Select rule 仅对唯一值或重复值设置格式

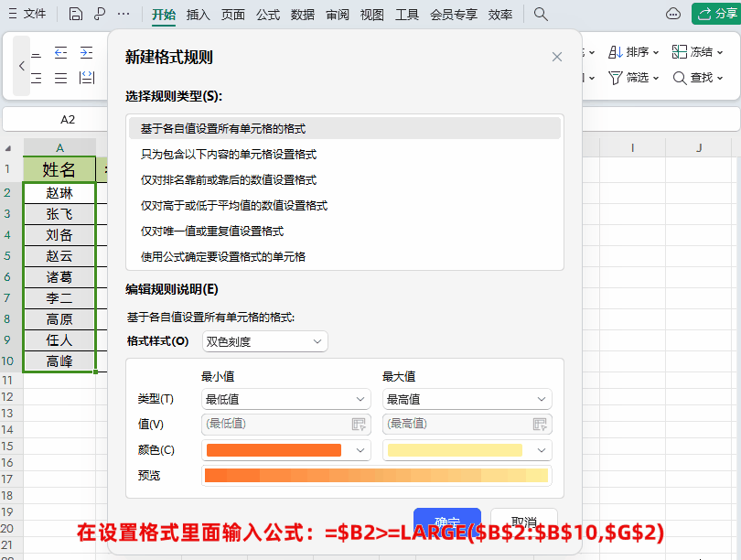click(x=345, y=232)
